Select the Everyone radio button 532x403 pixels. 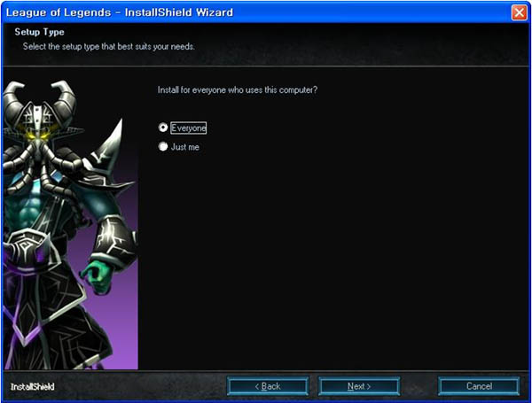tap(163, 128)
